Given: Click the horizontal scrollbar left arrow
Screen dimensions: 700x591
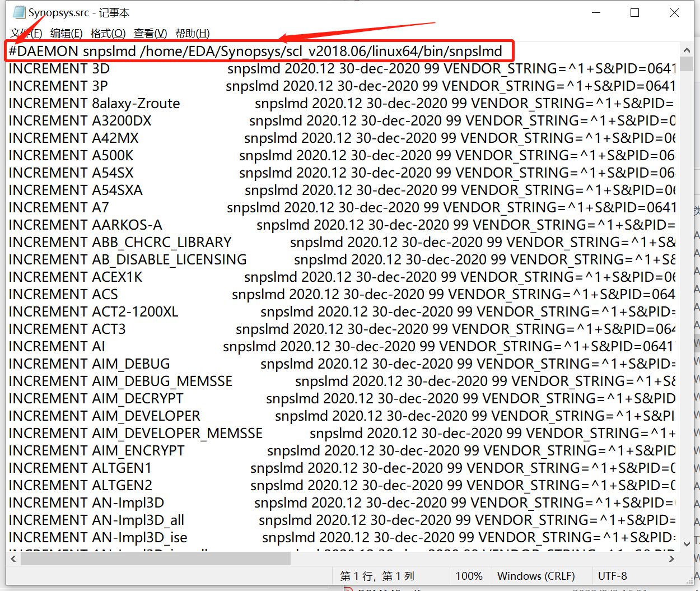Looking at the screenshot, I should (x=13, y=558).
